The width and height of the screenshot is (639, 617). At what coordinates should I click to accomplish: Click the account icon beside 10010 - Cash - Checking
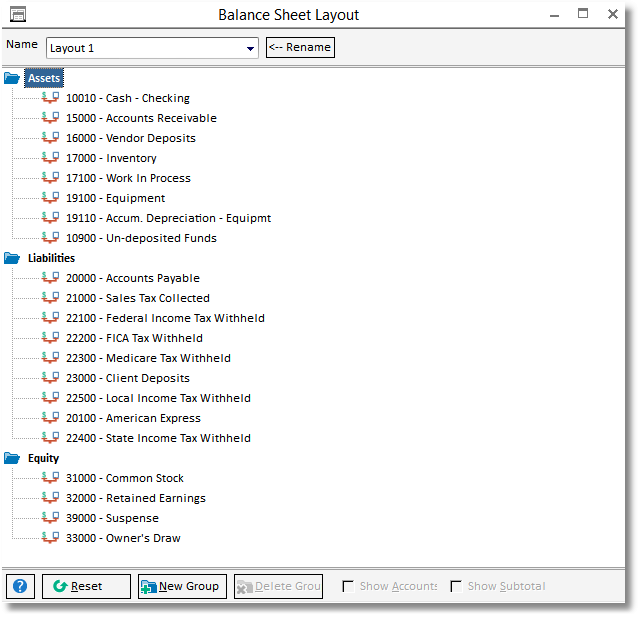click(x=51, y=98)
